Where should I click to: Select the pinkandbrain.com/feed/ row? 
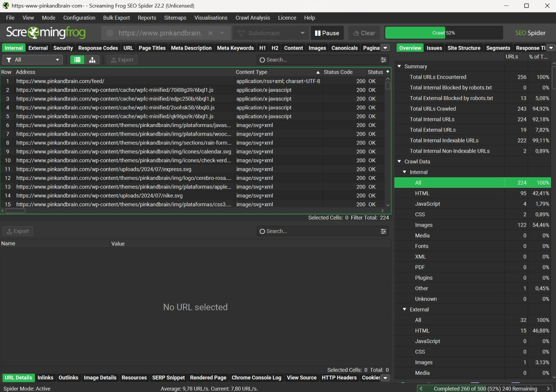coord(192,81)
